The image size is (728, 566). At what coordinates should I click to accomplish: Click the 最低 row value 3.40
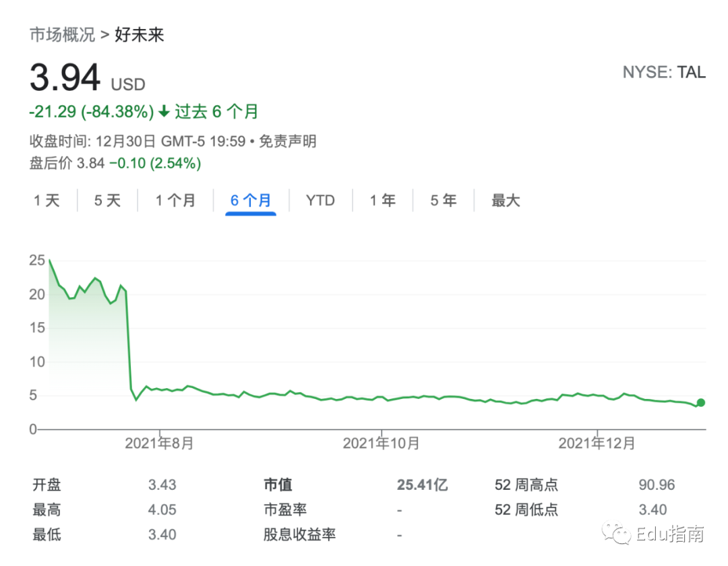[x=162, y=534]
